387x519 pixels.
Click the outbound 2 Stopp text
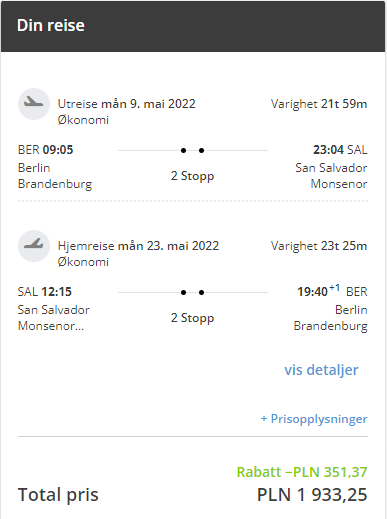[x=192, y=176]
